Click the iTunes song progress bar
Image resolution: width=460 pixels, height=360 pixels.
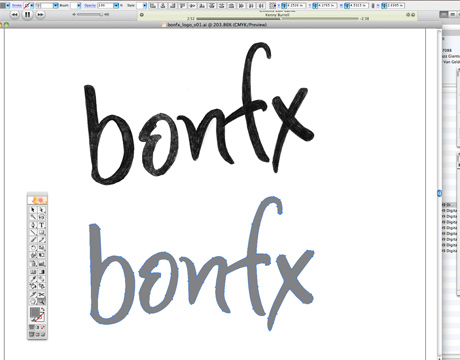click(x=277, y=19)
